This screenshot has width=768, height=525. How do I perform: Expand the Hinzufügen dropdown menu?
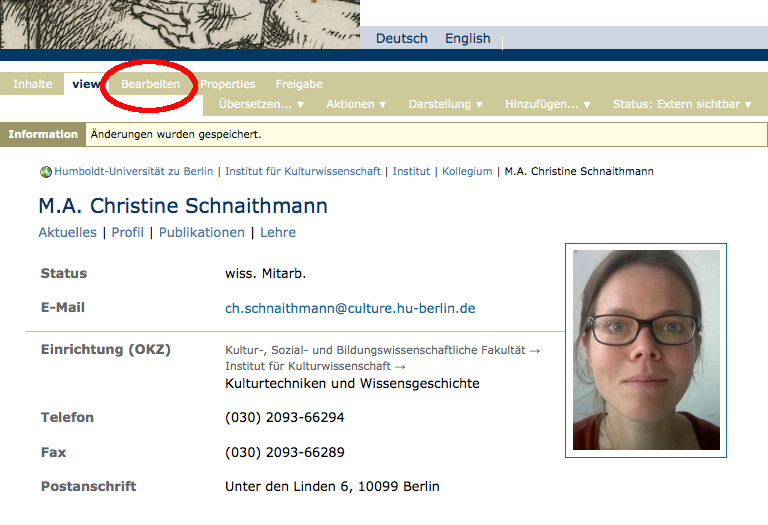[548, 104]
